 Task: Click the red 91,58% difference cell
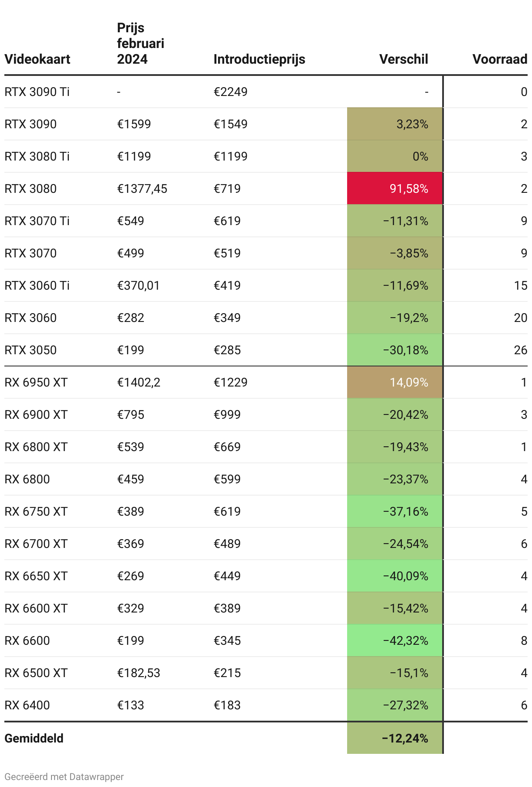(x=395, y=188)
